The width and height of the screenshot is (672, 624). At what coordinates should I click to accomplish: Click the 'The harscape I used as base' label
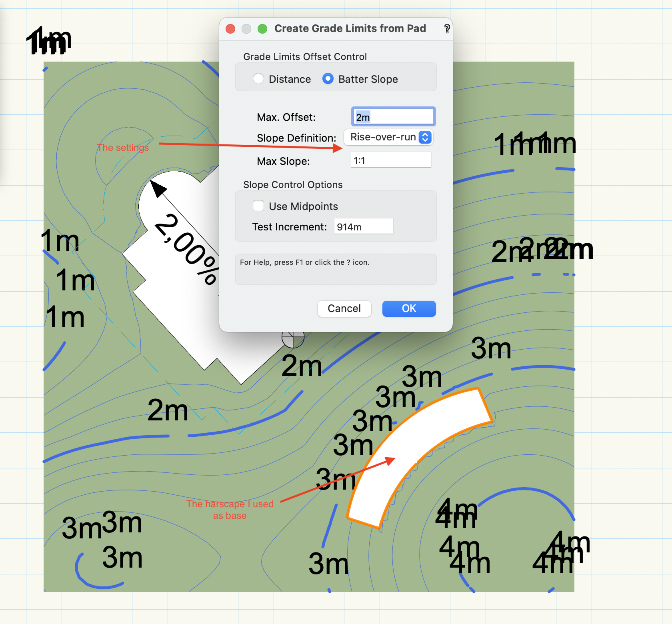click(230, 510)
